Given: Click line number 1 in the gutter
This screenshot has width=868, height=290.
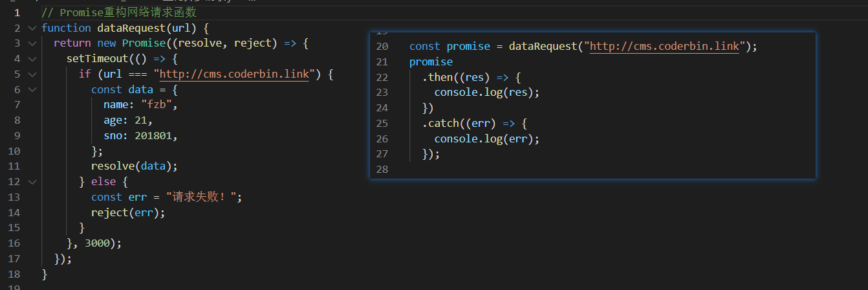Looking at the screenshot, I should pos(17,12).
